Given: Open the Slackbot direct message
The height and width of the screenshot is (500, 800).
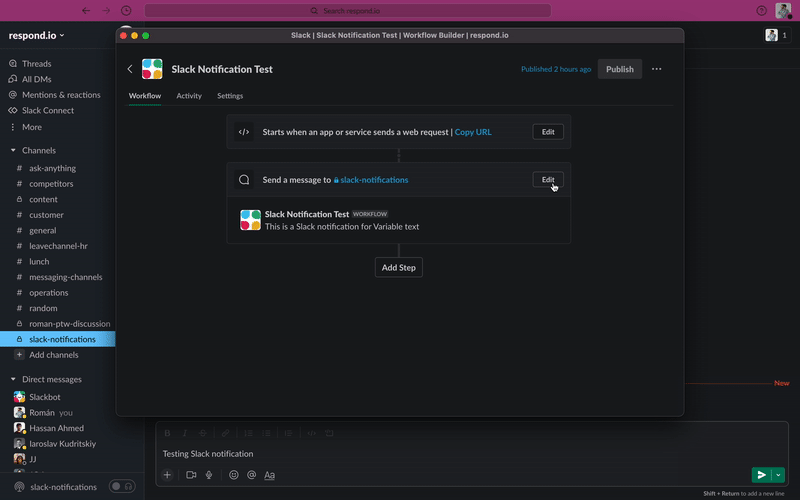Looking at the screenshot, I should click(x=44, y=397).
